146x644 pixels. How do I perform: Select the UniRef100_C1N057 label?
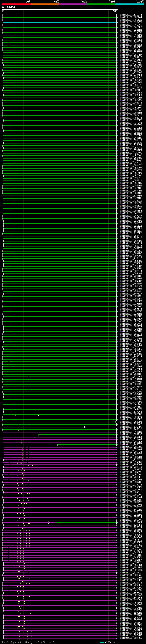131,32
